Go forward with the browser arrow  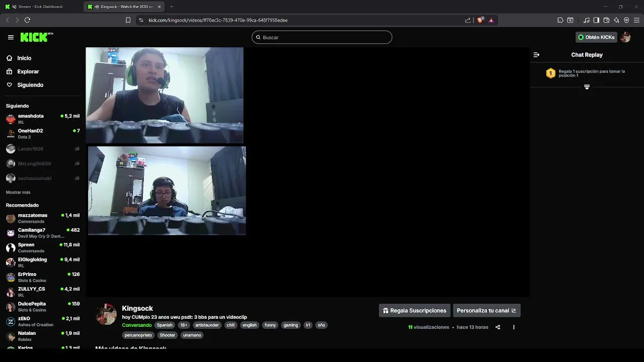tap(17, 20)
